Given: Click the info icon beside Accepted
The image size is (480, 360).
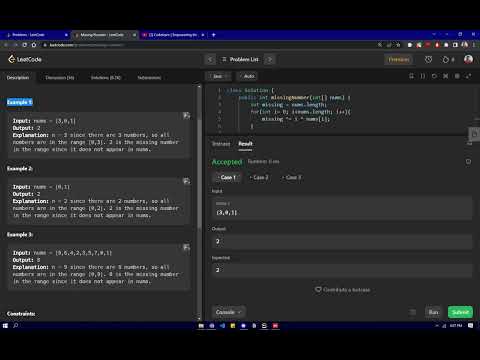Looking at the screenshot, I should pyautogui.click(x=468, y=162).
